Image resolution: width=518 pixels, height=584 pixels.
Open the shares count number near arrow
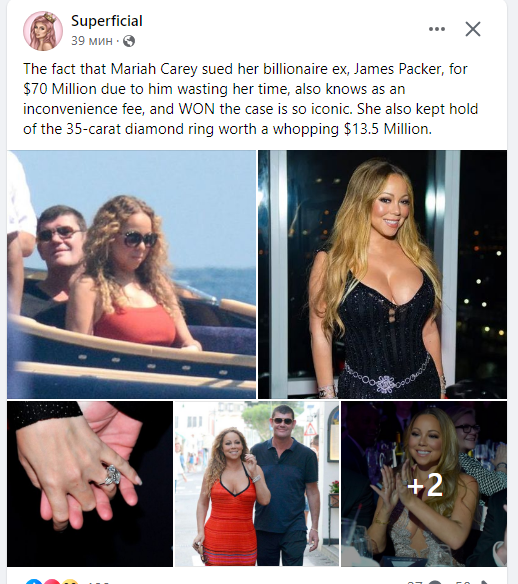click(x=463, y=582)
